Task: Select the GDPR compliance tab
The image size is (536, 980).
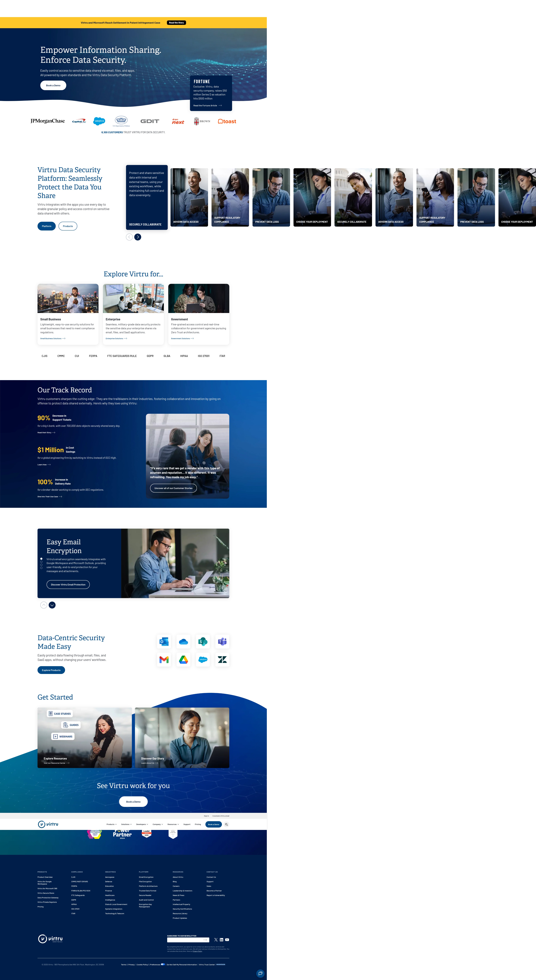Action: pos(150,356)
